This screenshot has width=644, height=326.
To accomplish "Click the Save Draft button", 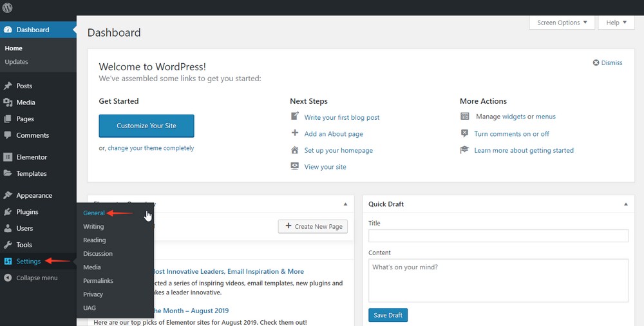I will [388, 315].
